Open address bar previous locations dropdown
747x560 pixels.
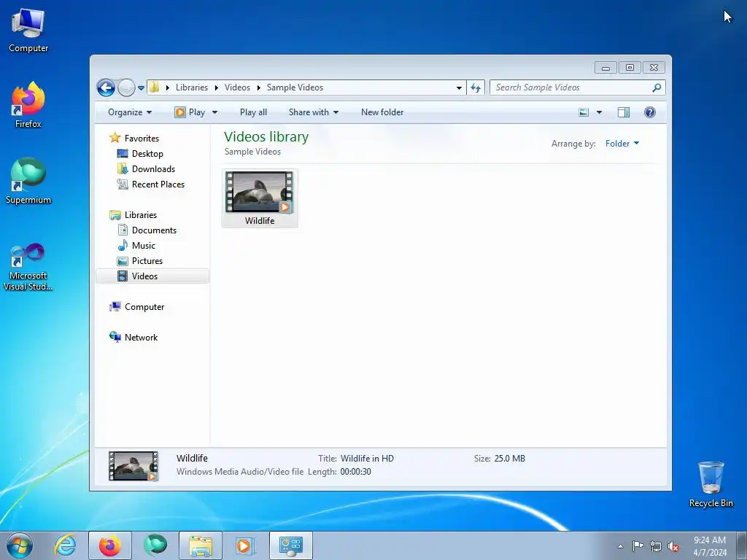459,87
